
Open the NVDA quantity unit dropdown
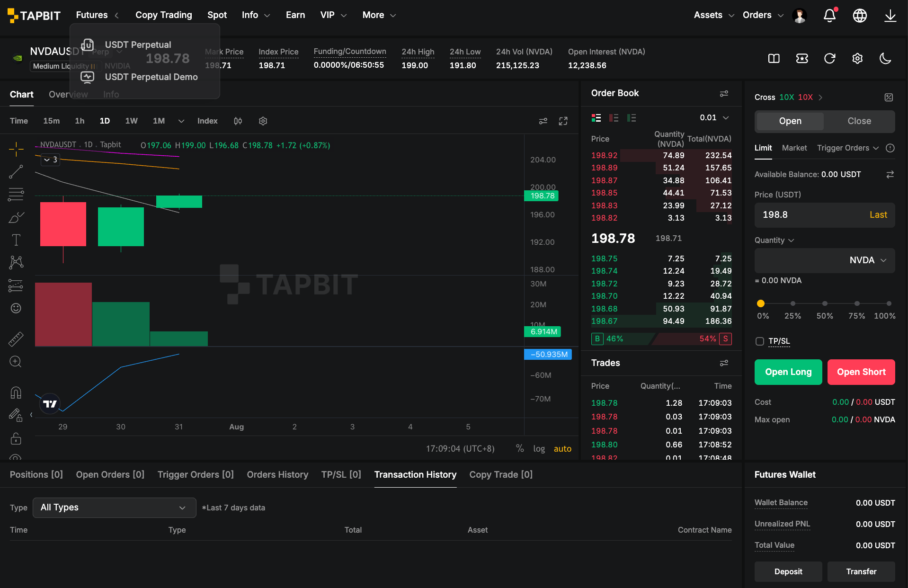point(868,260)
